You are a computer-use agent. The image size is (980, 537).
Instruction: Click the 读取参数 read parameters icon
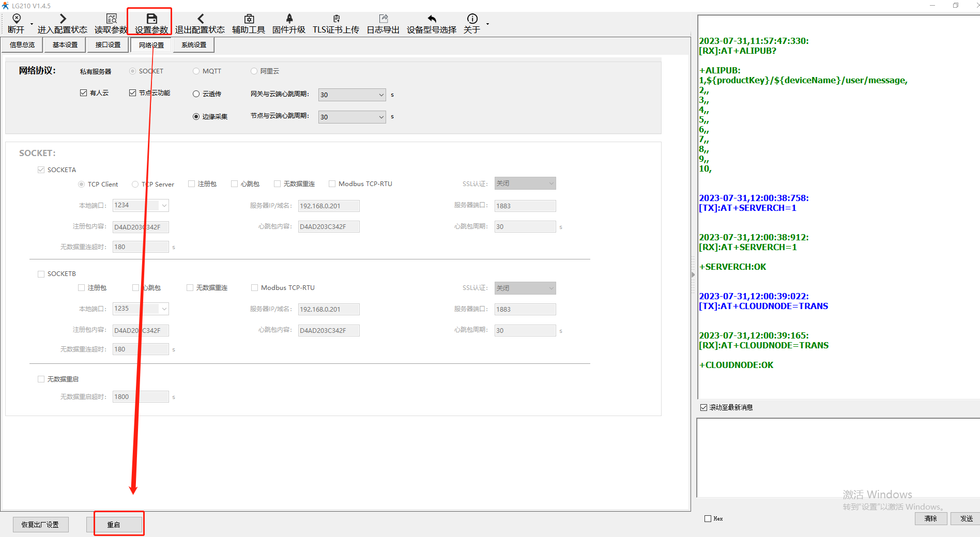[x=111, y=19]
